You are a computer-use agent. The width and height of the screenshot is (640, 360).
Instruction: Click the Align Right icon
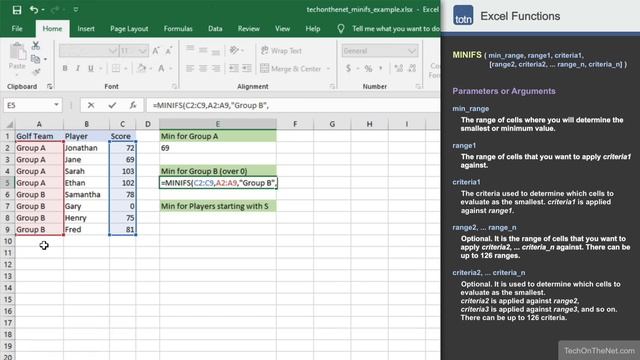216,68
